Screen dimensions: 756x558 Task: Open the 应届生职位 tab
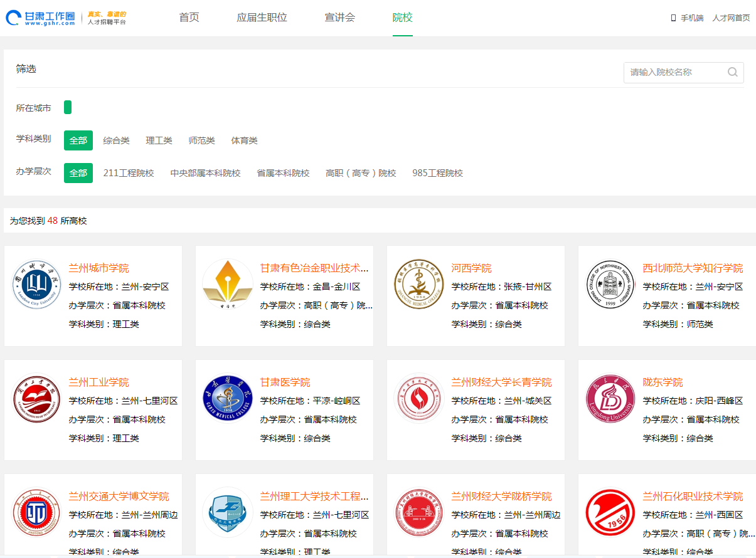(x=262, y=18)
